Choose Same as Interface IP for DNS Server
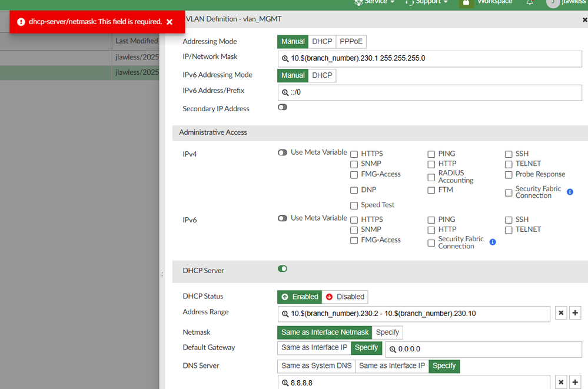 392,365
